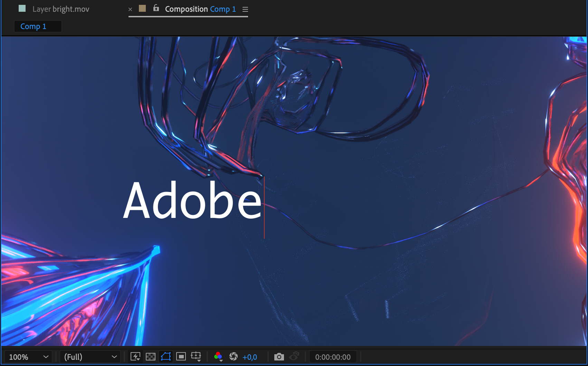Take a snapshot with the camera icon

[x=279, y=357]
